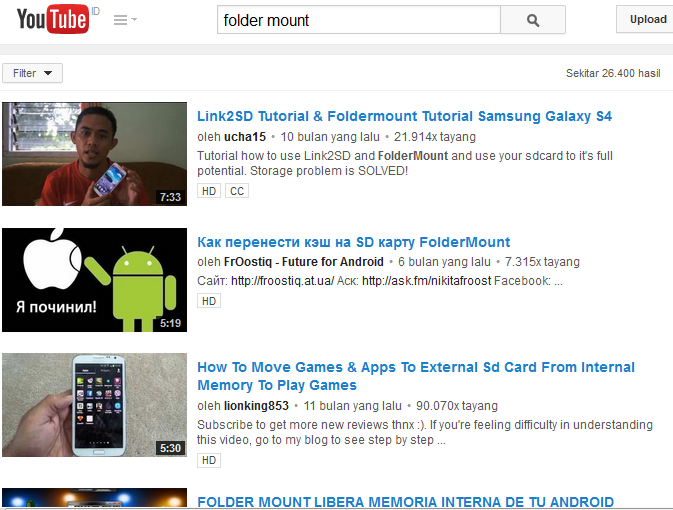This screenshot has width=673, height=510.
Task: Select the '10 bulan yang lalu' date text
Action: [x=330, y=137]
